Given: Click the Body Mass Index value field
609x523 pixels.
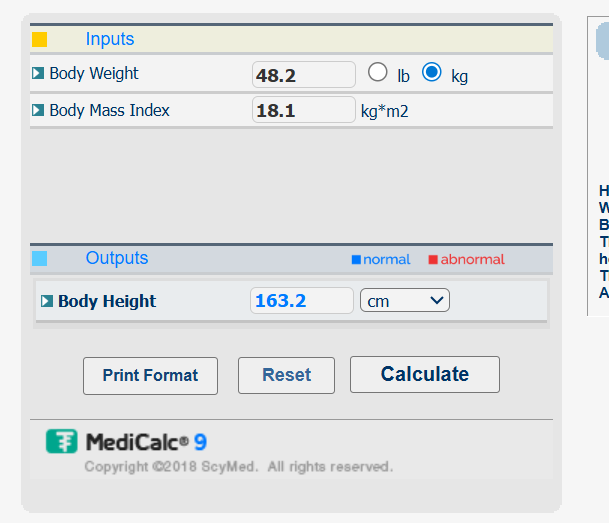Looking at the screenshot, I should coord(303,110).
